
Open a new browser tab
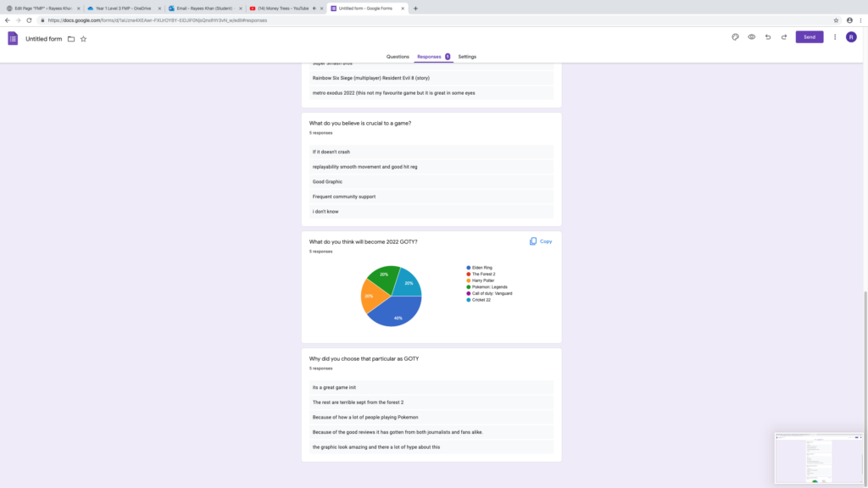click(x=415, y=8)
